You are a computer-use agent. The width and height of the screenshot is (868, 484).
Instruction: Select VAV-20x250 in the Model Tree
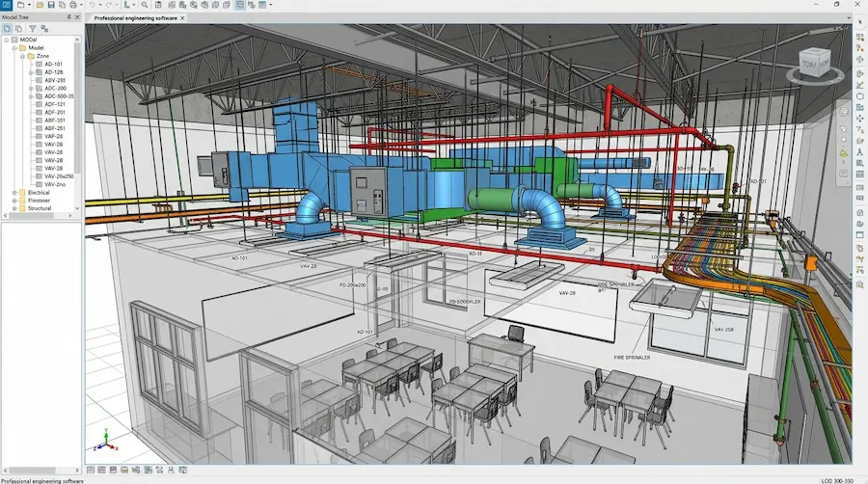point(59,176)
